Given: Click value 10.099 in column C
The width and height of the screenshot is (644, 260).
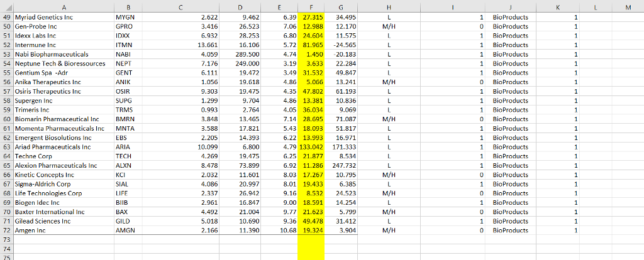Looking at the screenshot, I should (181, 147).
